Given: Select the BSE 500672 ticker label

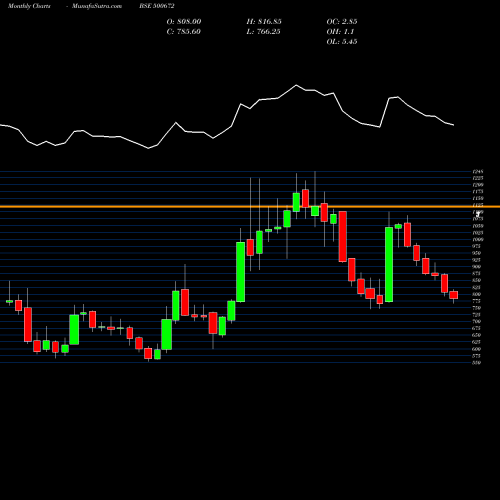Looking at the screenshot, I should [x=157, y=6].
